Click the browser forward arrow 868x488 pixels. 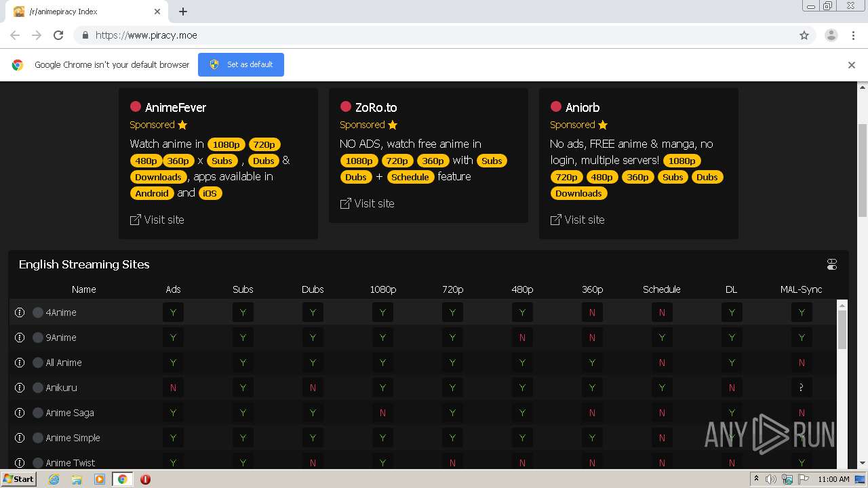(37, 35)
